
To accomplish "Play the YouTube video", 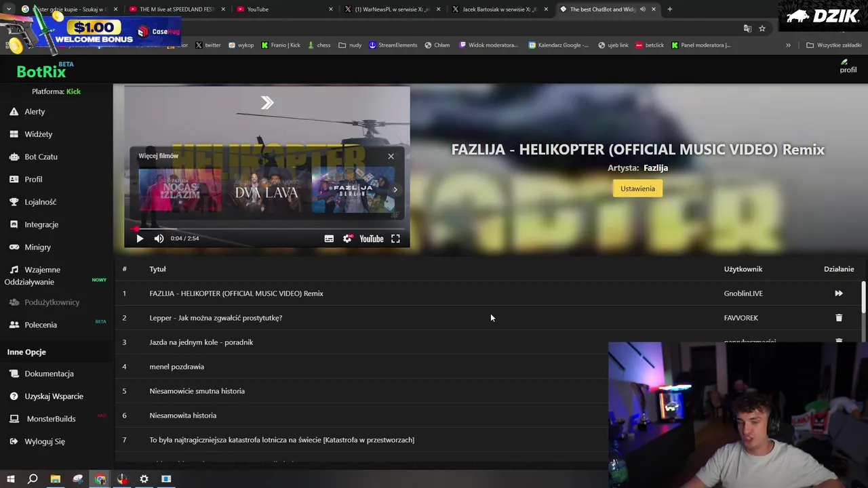I will pyautogui.click(x=140, y=239).
